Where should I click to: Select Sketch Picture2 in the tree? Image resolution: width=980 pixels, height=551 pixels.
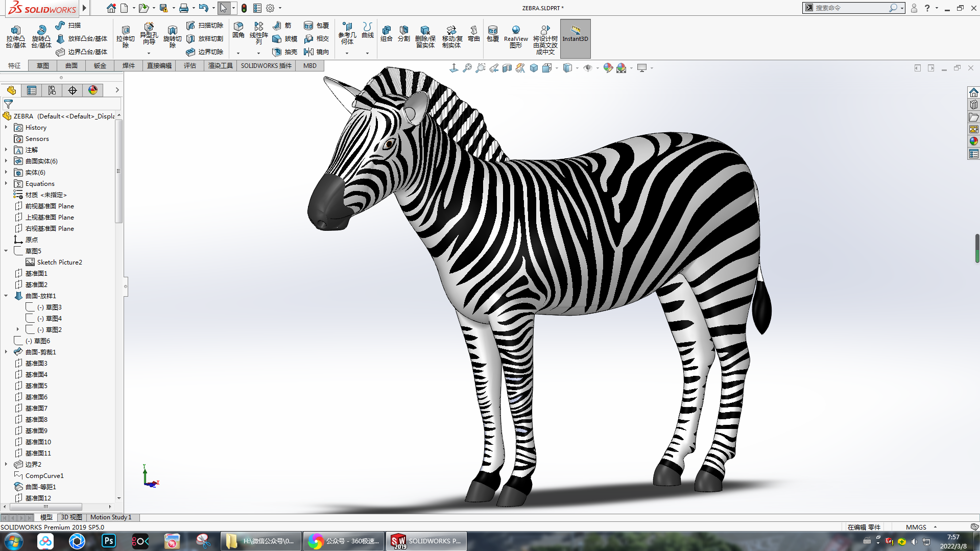point(59,262)
